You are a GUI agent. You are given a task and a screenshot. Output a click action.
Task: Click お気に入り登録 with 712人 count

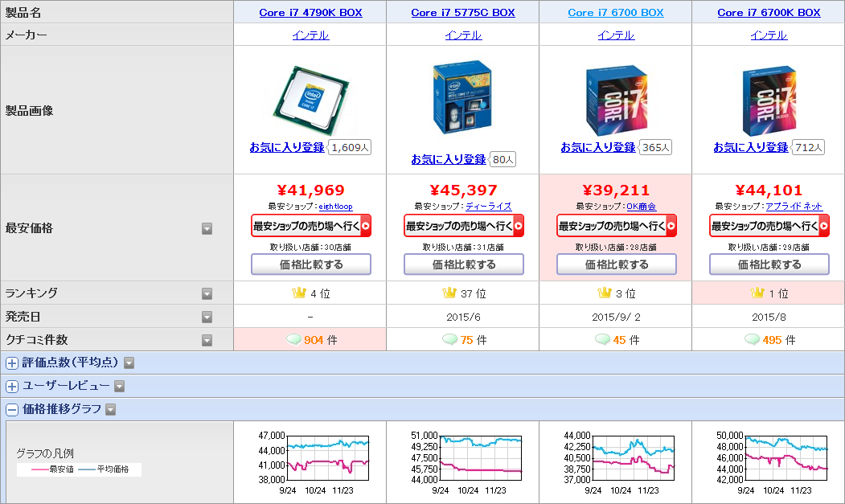[x=751, y=147]
